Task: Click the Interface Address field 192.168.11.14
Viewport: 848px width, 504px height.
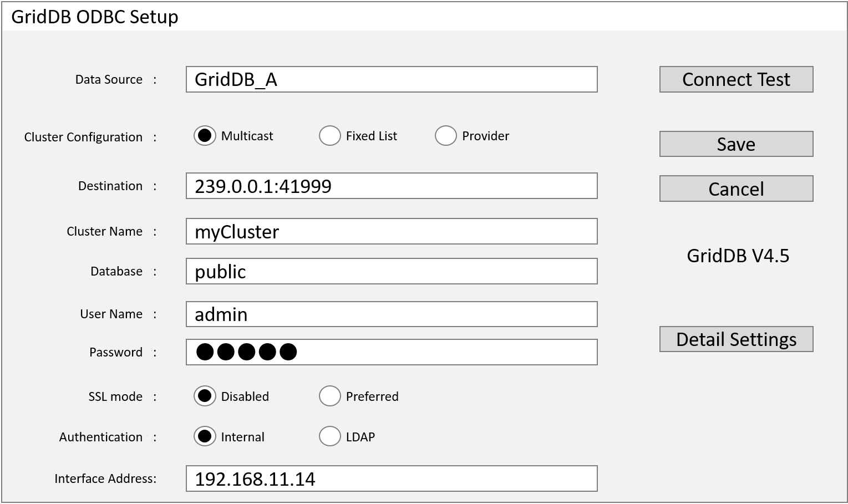Action: tap(392, 478)
